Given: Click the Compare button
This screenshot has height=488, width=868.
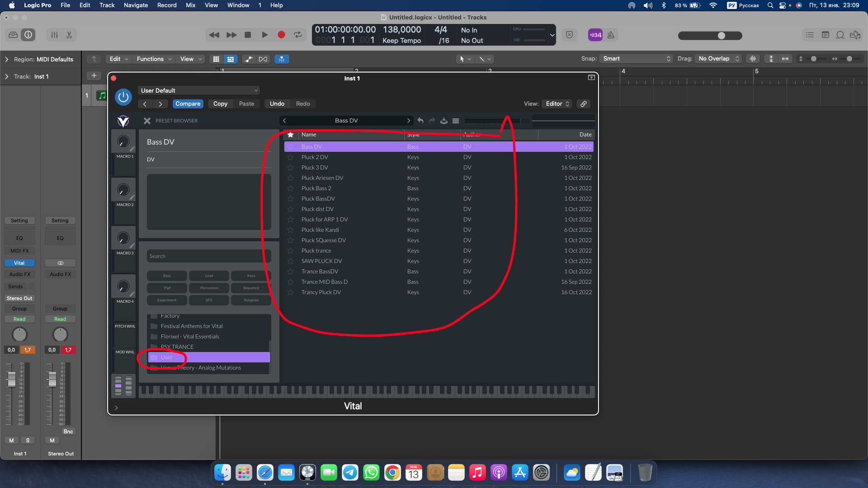Looking at the screenshot, I should [x=188, y=104].
